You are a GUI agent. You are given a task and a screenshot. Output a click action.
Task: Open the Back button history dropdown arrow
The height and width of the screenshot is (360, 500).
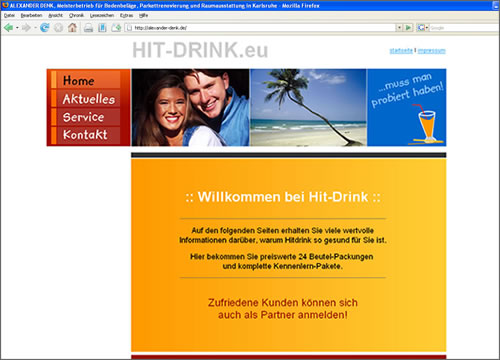(x=17, y=28)
